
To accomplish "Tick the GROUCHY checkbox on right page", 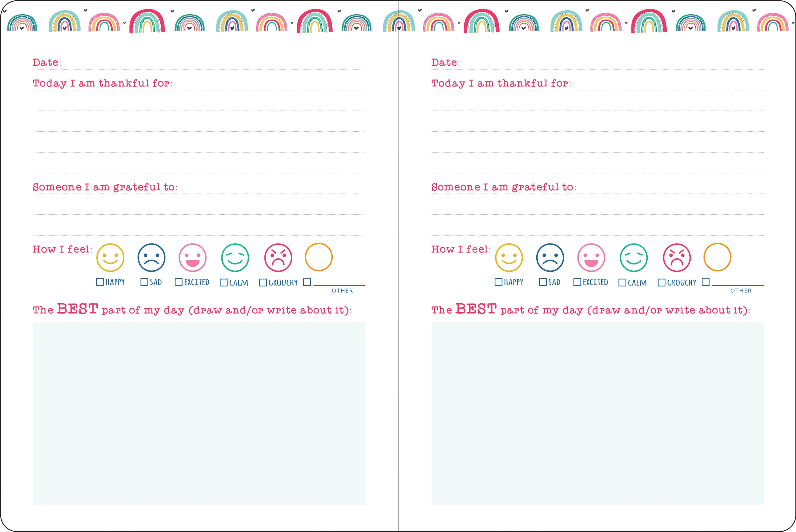I will click(661, 283).
